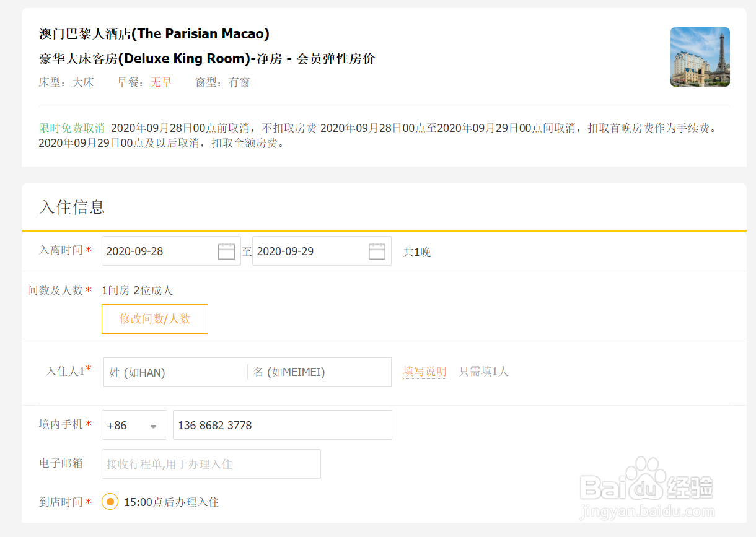Click the check-out date field 2020-09-29
This screenshot has height=537, width=756.
tap(322, 251)
